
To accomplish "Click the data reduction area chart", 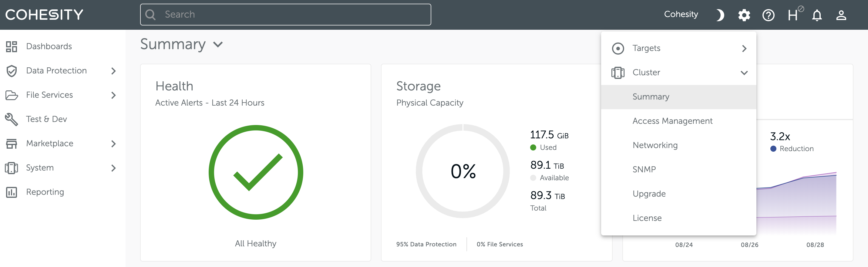I will coord(796,203).
